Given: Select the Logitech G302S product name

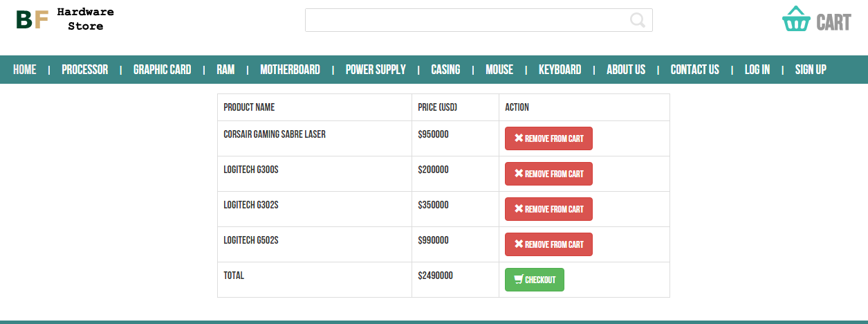Looking at the screenshot, I should 251,205.
